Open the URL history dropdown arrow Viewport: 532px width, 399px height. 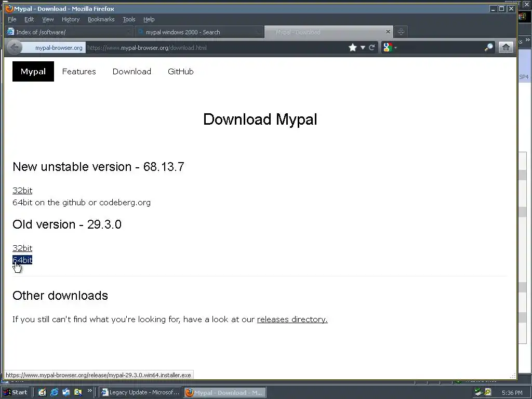click(363, 47)
